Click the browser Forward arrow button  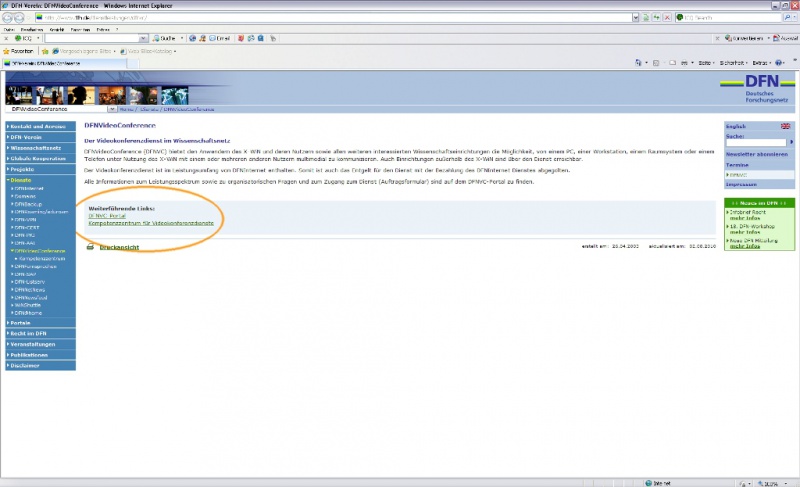(x=19, y=18)
